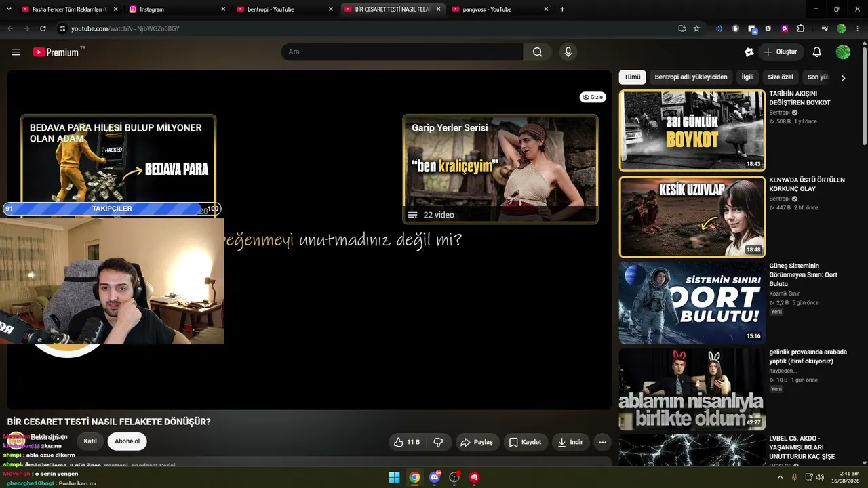
Task: Open the Oluştur create button
Action: (781, 52)
